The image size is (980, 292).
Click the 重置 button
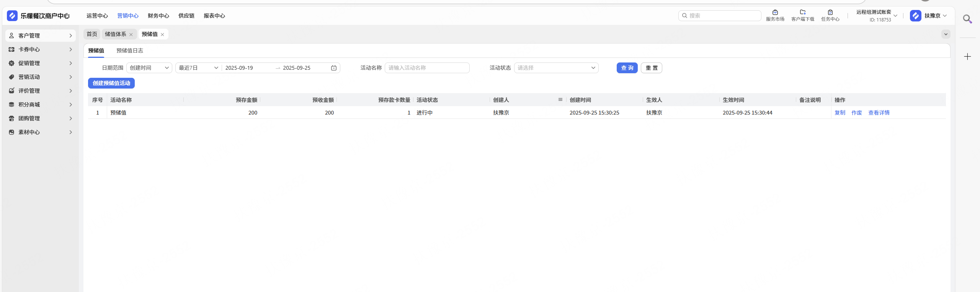[x=652, y=68]
